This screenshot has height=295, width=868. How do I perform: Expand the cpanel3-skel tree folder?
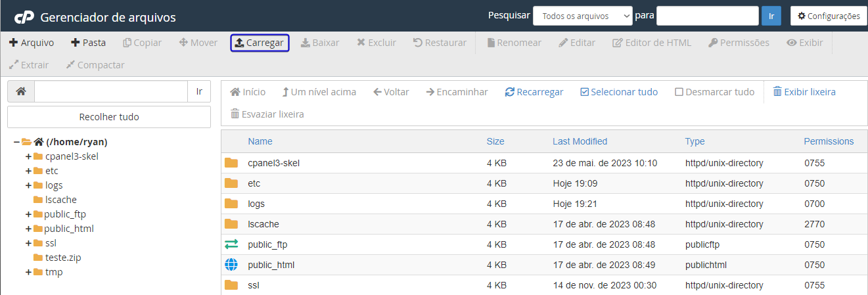(28, 156)
